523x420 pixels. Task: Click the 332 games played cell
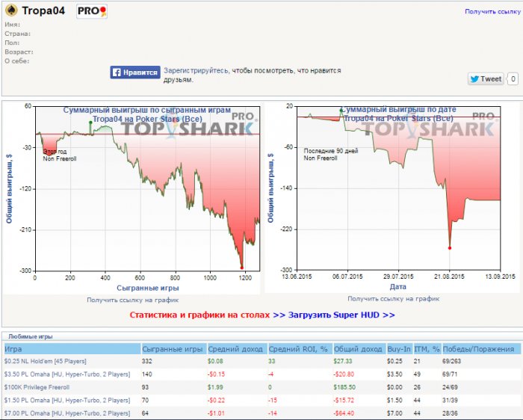146,361
